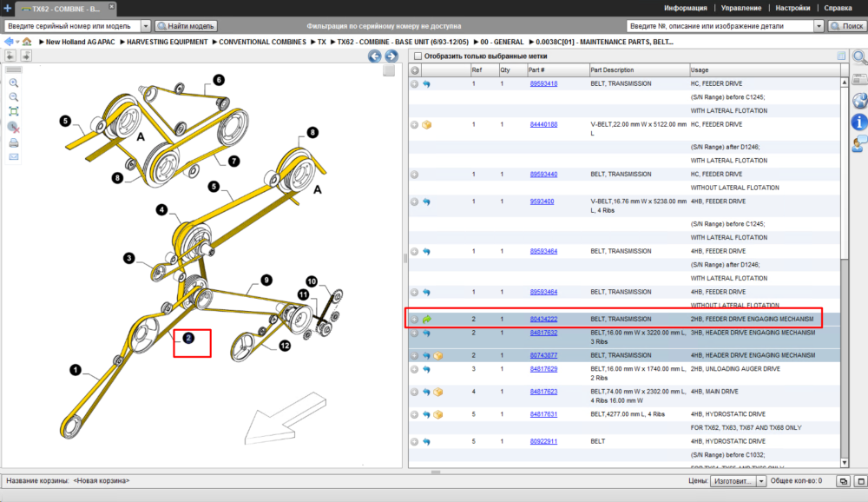Zoom in on the parts diagram
The width and height of the screenshot is (868, 502).
click(x=14, y=83)
